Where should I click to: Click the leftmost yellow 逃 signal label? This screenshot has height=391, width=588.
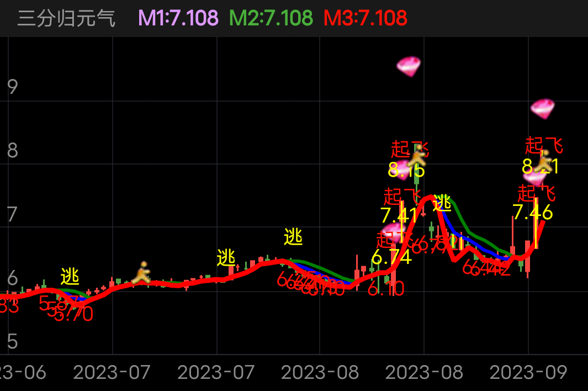coord(70,277)
